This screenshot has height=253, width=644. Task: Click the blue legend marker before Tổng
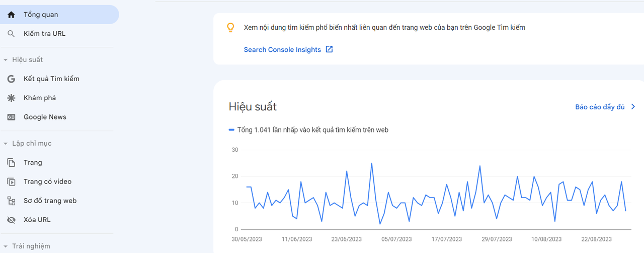tap(231, 130)
